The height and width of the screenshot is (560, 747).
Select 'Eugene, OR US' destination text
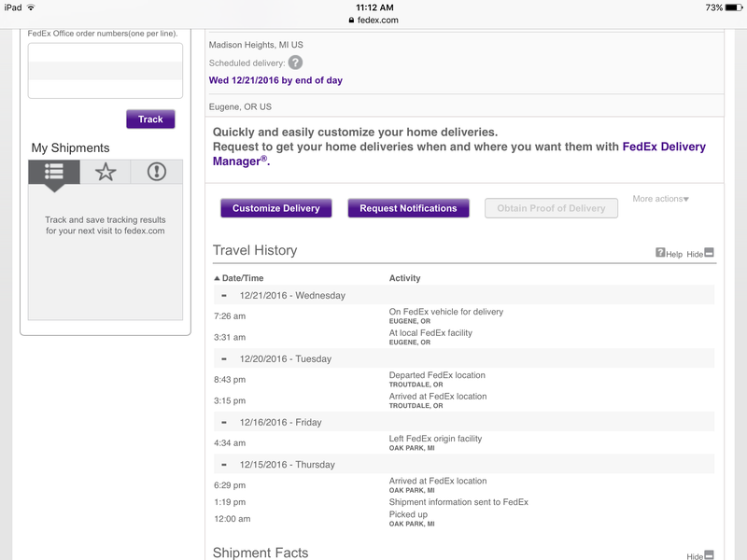(240, 106)
